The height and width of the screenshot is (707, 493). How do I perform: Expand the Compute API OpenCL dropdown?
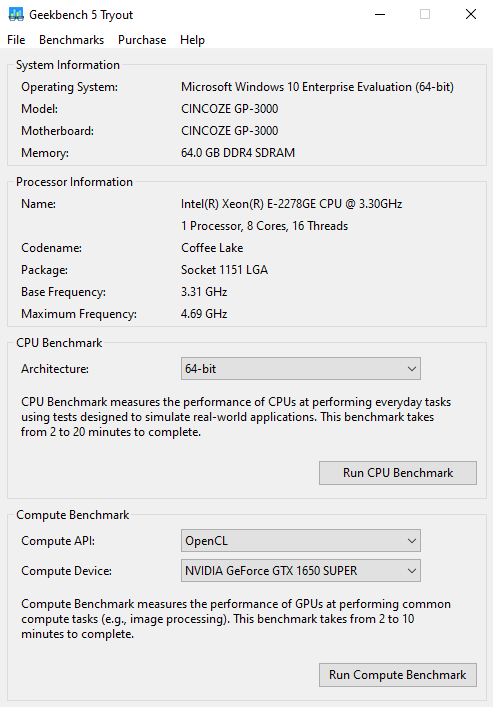coord(301,541)
